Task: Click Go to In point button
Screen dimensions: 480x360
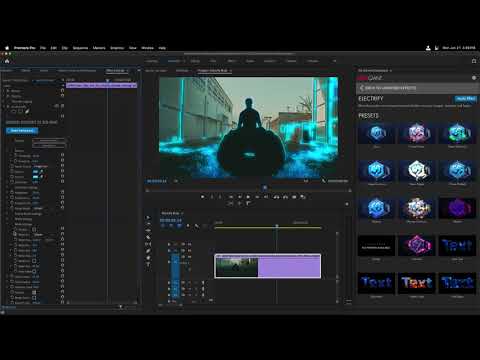Action: click(231, 197)
